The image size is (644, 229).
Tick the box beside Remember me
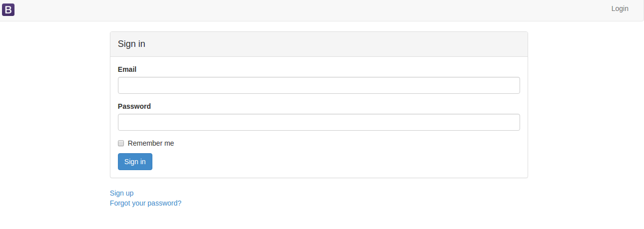click(x=121, y=143)
